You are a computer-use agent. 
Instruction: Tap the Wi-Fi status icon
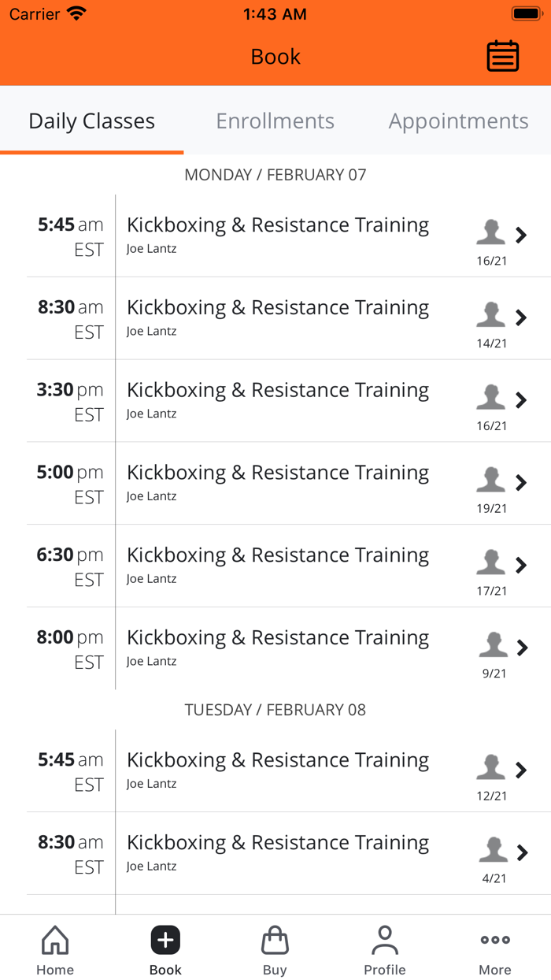[76, 13]
